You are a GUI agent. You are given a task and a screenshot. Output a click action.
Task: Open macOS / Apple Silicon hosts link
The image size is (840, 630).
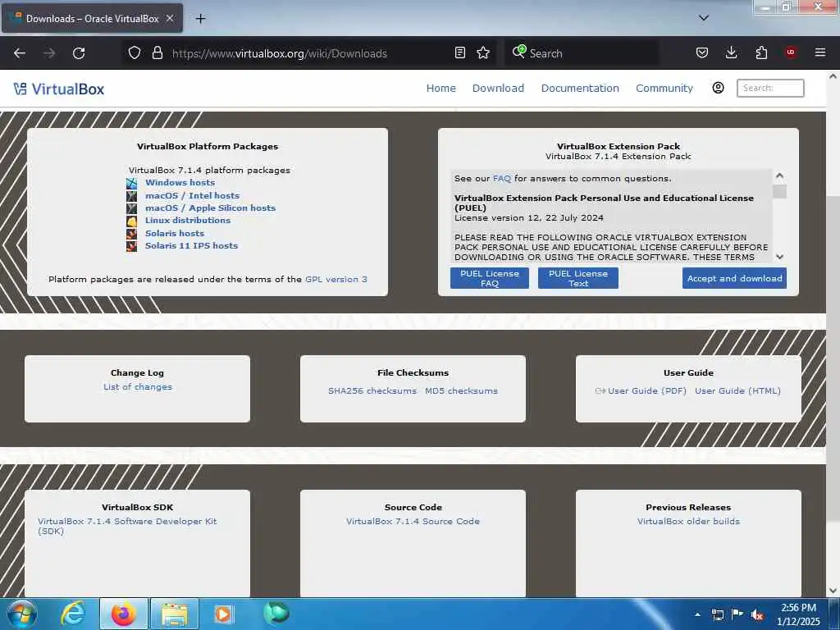pos(211,208)
